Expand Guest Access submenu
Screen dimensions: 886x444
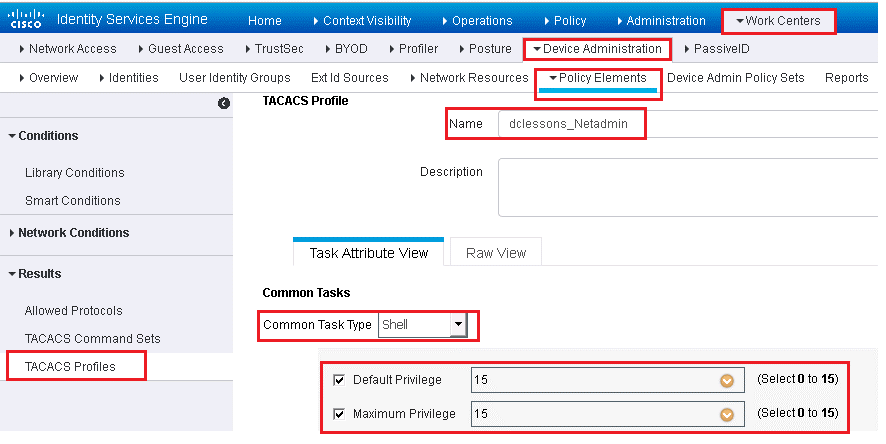coord(181,49)
